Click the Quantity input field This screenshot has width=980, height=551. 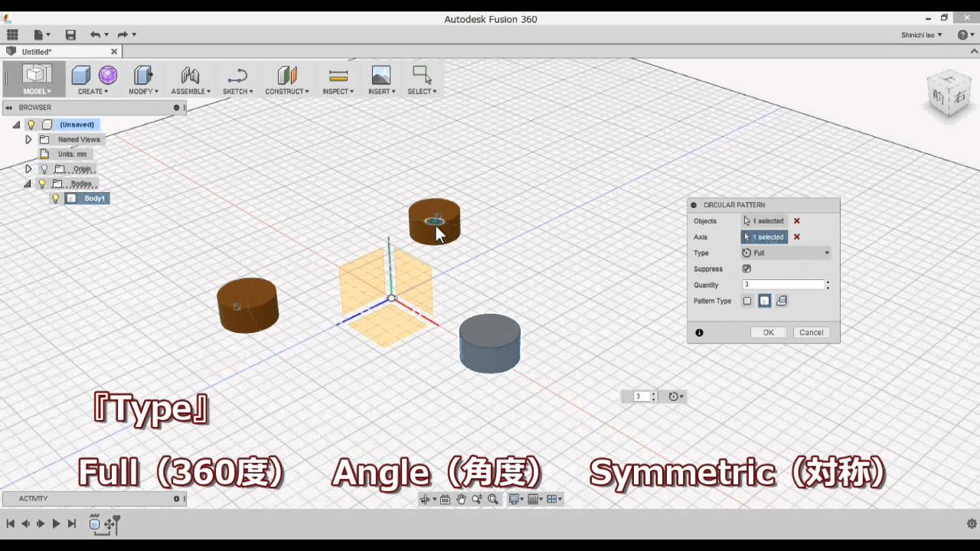click(x=782, y=285)
